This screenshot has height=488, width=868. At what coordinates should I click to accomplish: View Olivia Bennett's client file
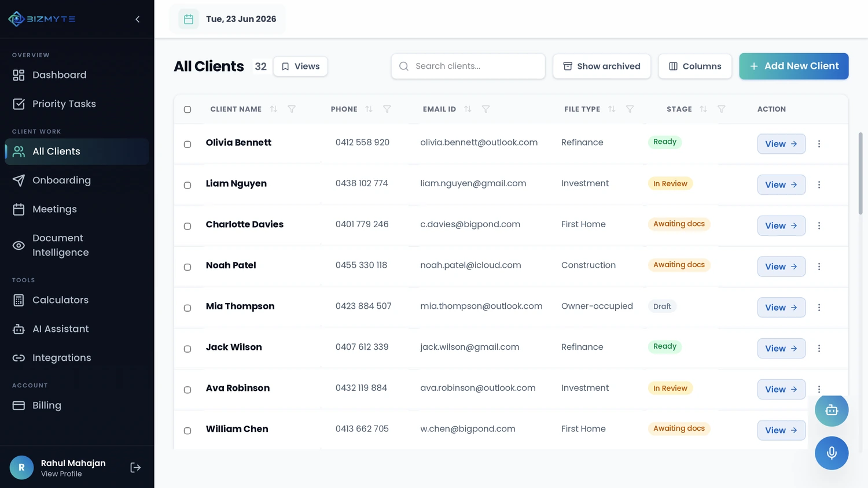(781, 144)
